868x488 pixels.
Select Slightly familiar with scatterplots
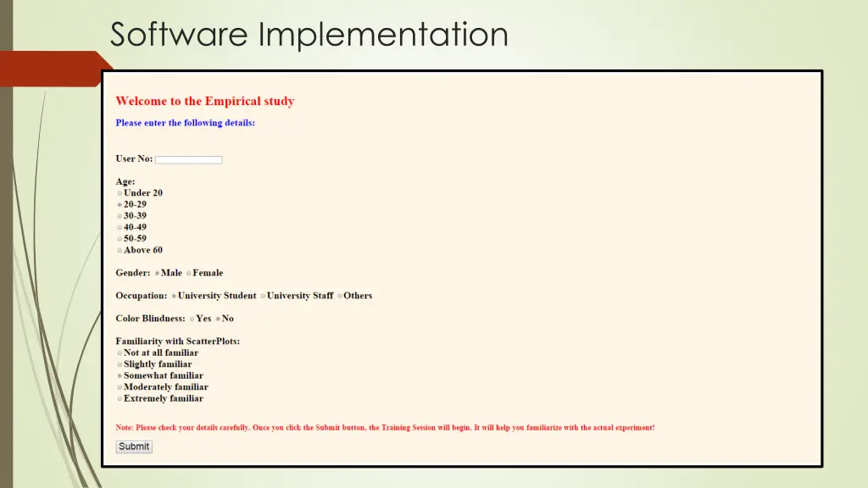click(120, 364)
